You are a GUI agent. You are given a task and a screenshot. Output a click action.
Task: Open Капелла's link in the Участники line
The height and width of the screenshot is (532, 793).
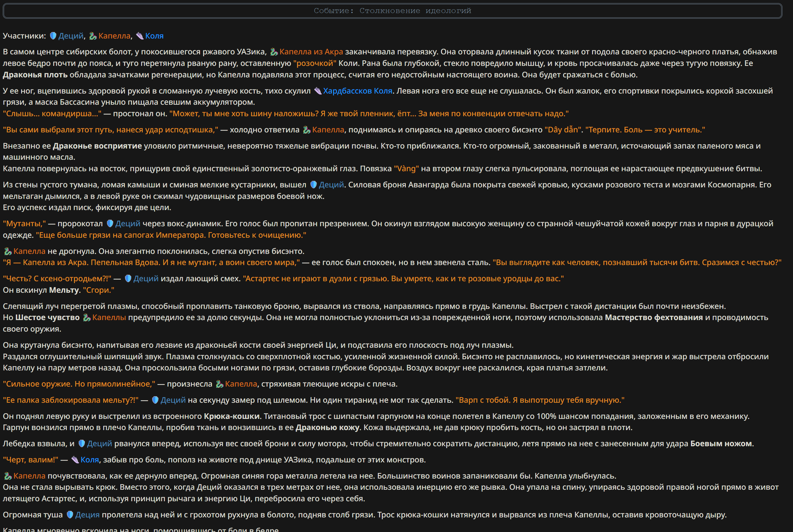[114, 36]
